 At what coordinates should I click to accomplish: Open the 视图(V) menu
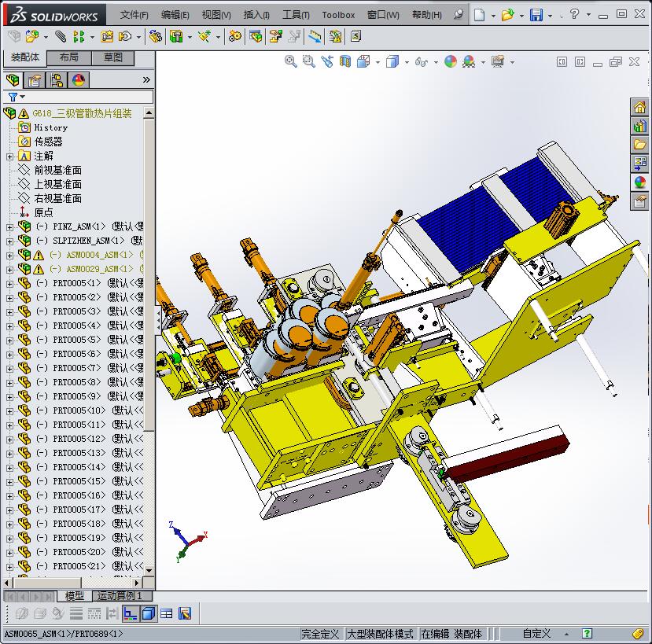[216, 15]
